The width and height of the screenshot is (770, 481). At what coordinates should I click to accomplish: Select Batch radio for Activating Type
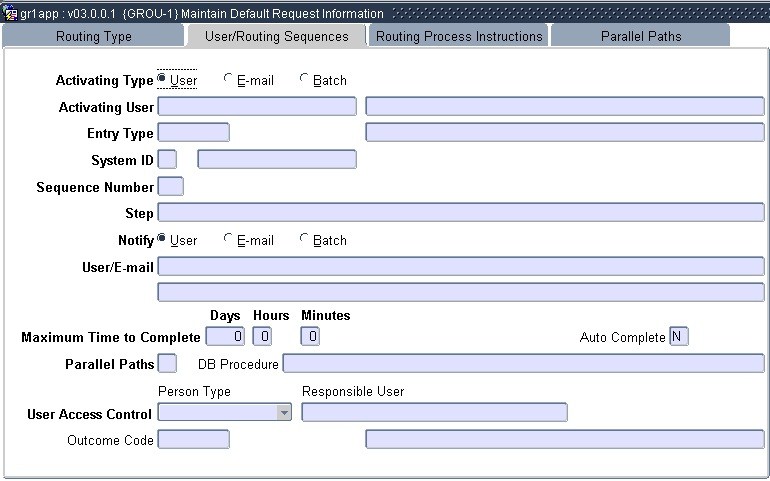[x=305, y=80]
